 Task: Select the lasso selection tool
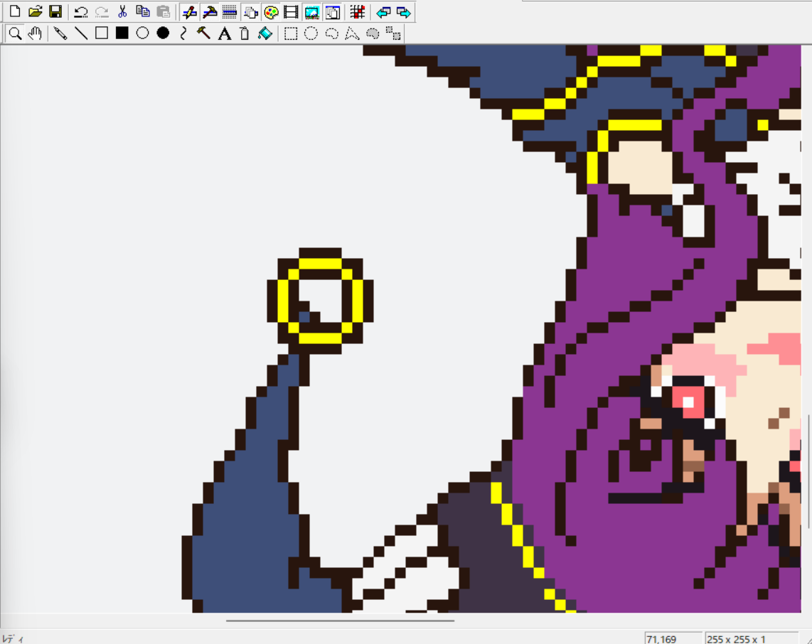tap(331, 33)
